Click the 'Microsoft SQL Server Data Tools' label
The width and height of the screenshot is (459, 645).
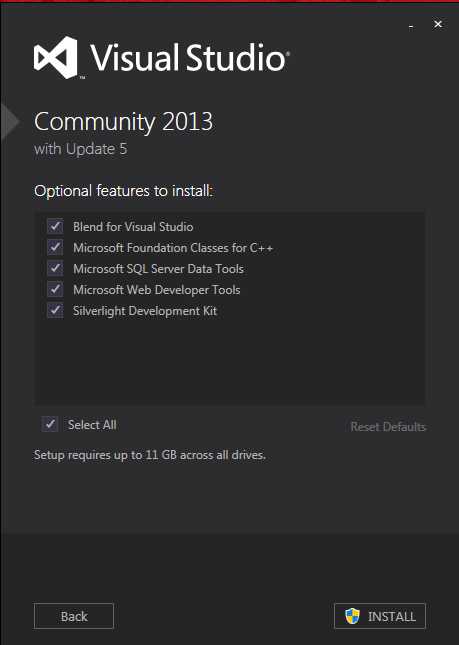tap(158, 269)
